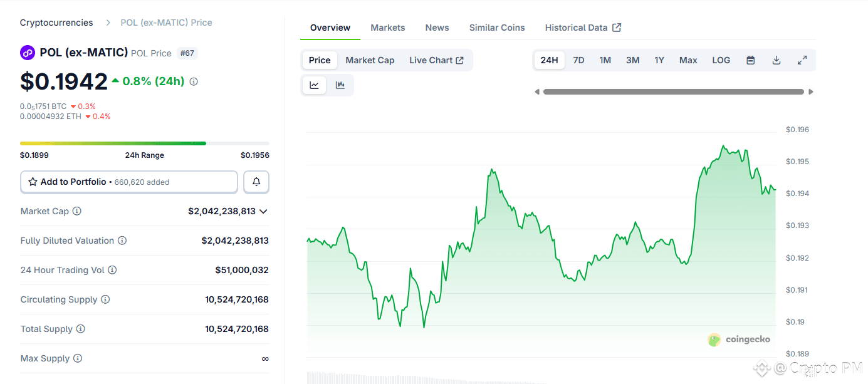Download the chart data

pyautogui.click(x=776, y=60)
